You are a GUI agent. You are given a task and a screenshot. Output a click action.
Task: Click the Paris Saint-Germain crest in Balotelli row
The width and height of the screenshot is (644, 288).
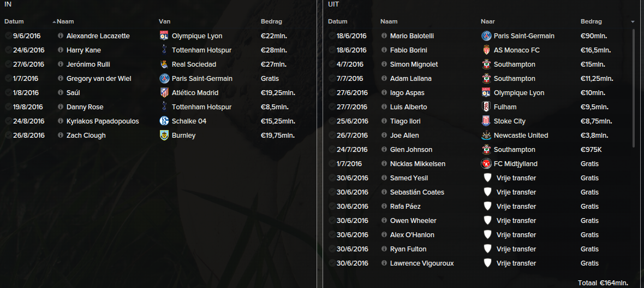(486, 36)
